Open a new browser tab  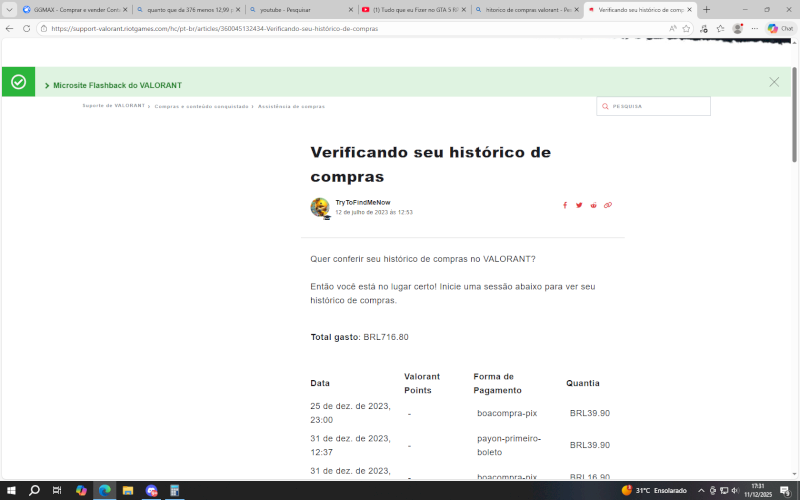click(707, 9)
